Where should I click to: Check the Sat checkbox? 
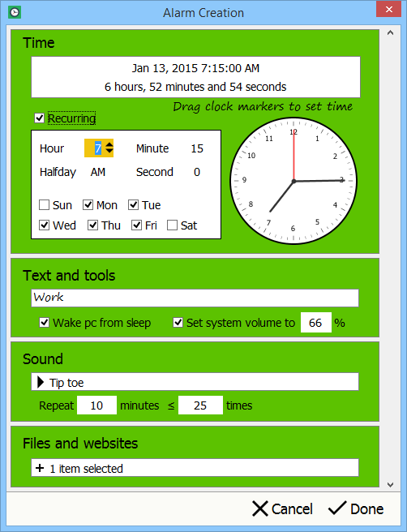172,225
